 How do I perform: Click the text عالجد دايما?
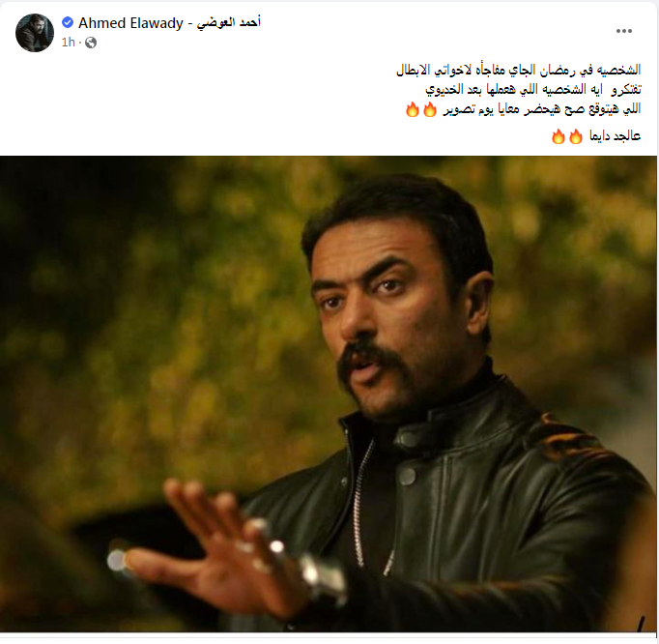[616, 136]
